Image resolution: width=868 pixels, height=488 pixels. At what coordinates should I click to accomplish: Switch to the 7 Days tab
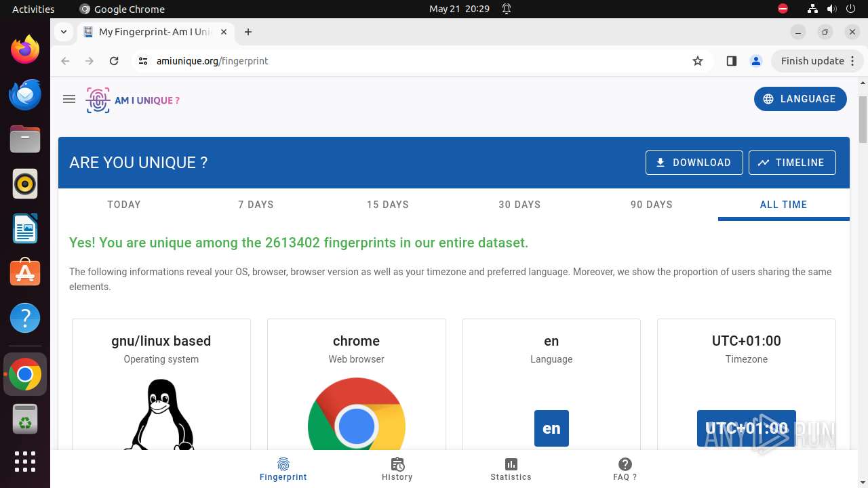pos(256,205)
